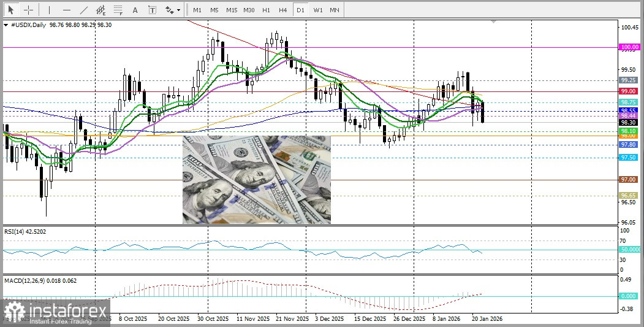This screenshot has width=644, height=327.
Task: Switch to W1 weekly timeframe
Action: [x=317, y=10]
